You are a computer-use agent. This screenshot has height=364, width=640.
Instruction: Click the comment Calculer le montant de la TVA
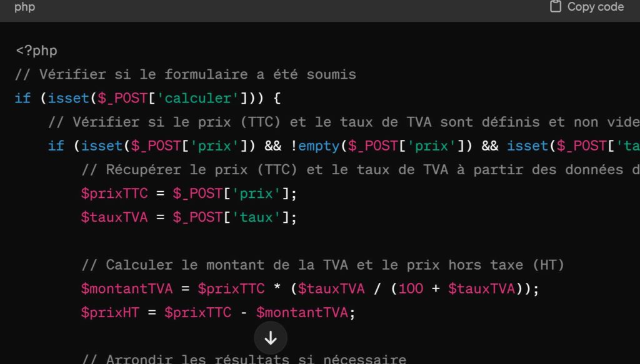[x=323, y=265]
